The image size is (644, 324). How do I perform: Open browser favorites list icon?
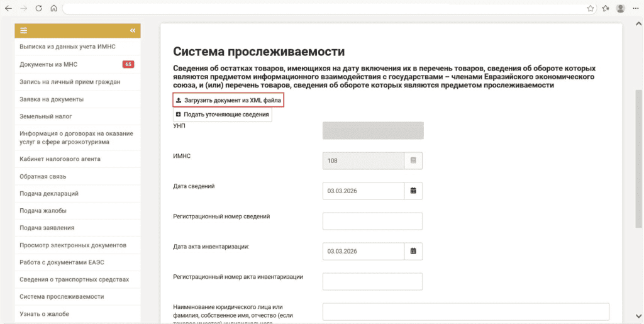(x=606, y=8)
